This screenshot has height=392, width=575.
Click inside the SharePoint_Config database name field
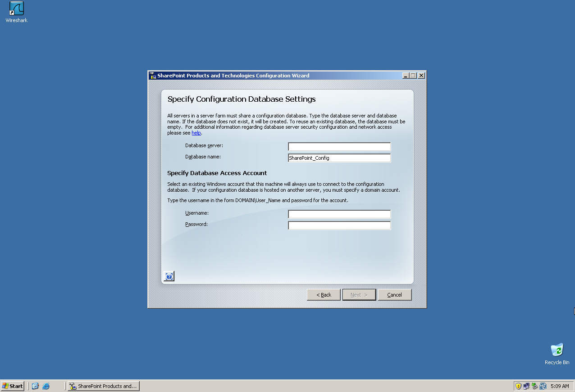click(339, 158)
